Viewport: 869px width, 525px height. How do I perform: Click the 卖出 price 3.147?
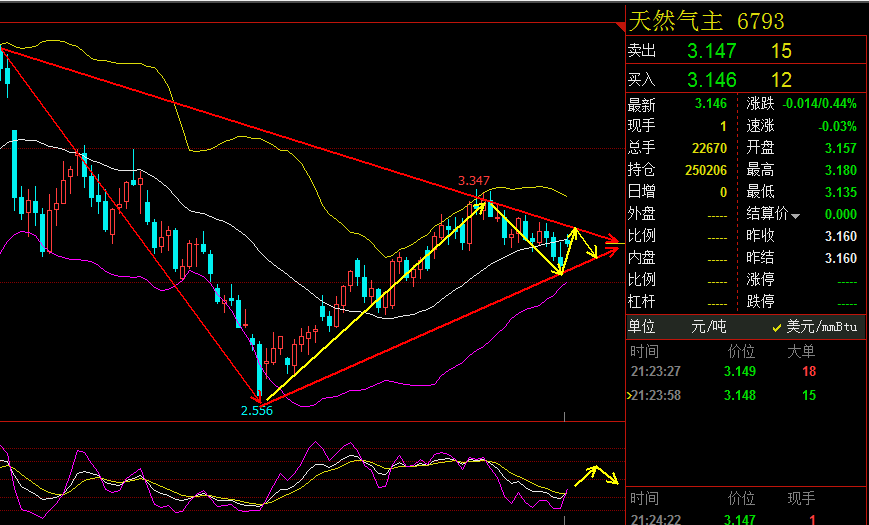click(x=711, y=51)
